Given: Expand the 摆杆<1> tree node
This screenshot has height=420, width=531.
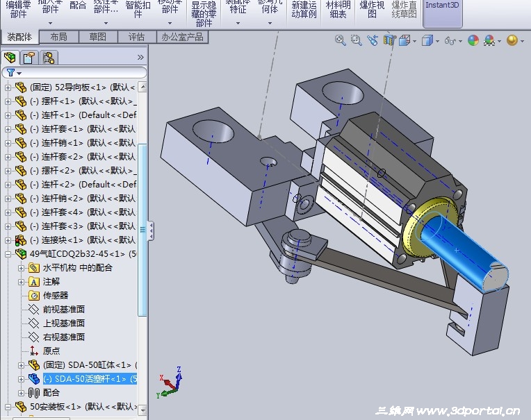Looking at the screenshot, I should coord(8,101).
